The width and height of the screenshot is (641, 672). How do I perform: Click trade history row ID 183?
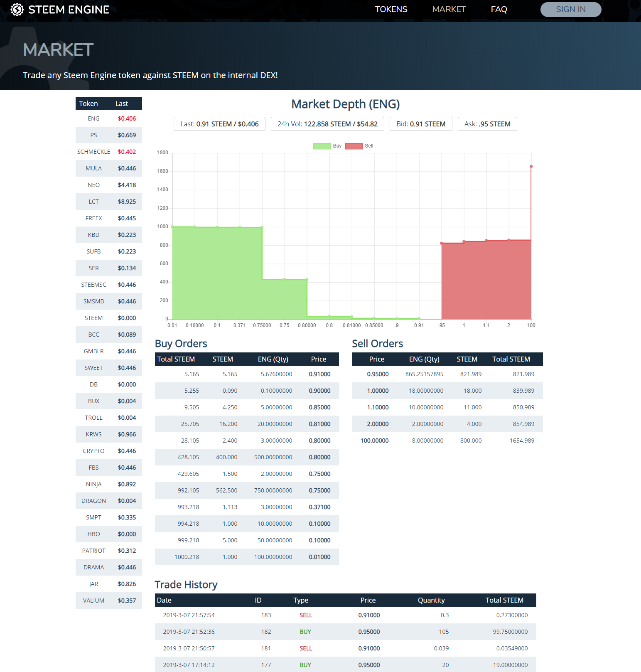[x=346, y=615]
